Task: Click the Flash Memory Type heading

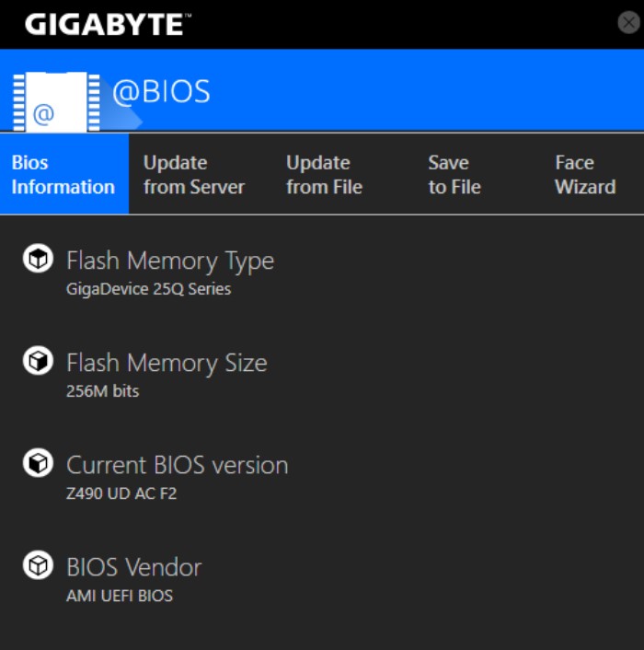Action: pos(170,261)
